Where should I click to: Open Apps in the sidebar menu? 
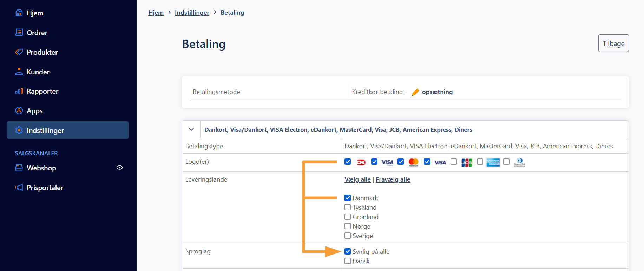point(68,111)
